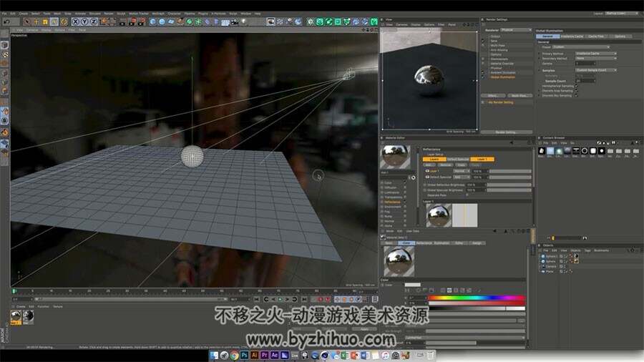
Task: Click Render to Picture Viewer icon
Action: point(132,21)
